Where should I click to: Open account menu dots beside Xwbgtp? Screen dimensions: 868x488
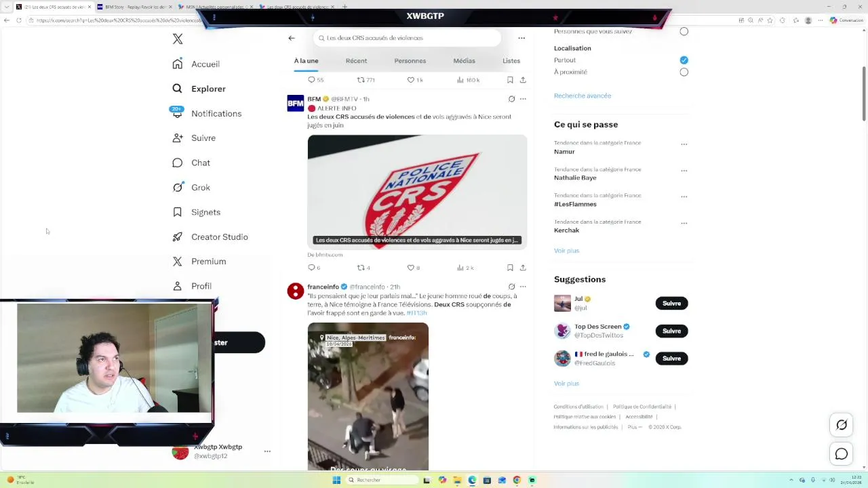(x=267, y=451)
